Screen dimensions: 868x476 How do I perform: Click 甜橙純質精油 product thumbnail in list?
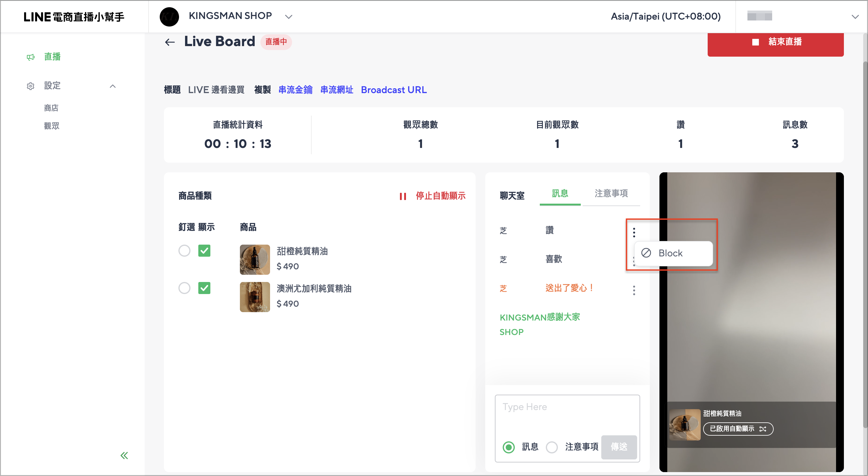coord(255,259)
